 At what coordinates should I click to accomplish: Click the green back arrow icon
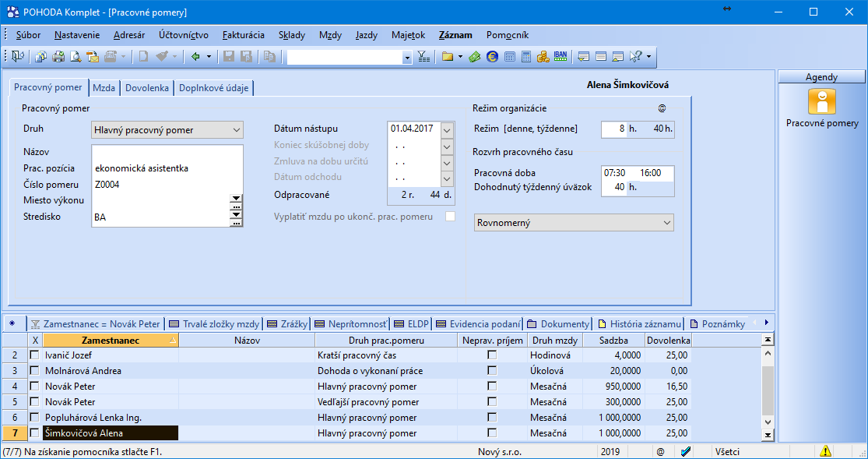coord(195,57)
